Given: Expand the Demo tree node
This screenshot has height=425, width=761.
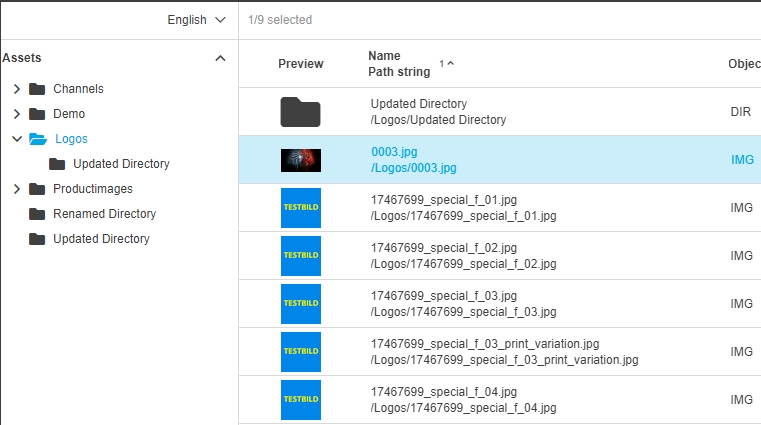Looking at the screenshot, I should [x=17, y=114].
